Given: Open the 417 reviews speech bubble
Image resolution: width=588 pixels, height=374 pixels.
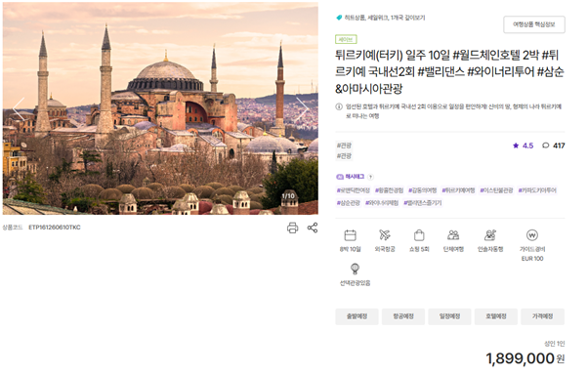Looking at the screenshot, I should 553,145.
